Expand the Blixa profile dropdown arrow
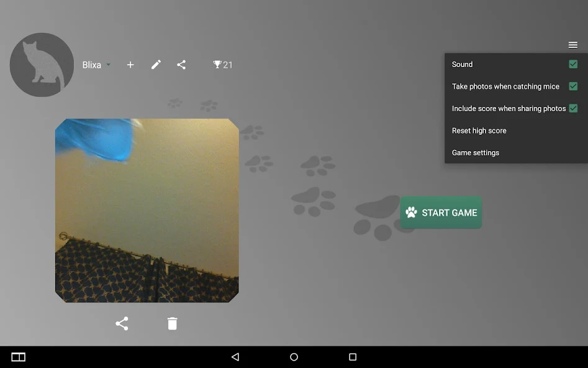The width and height of the screenshot is (588, 368). point(109,65)
